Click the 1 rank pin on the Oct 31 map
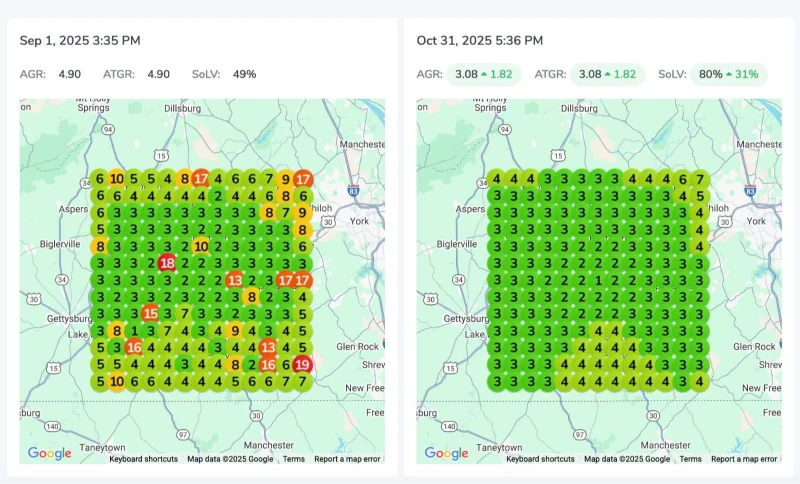 click(598, 281)
